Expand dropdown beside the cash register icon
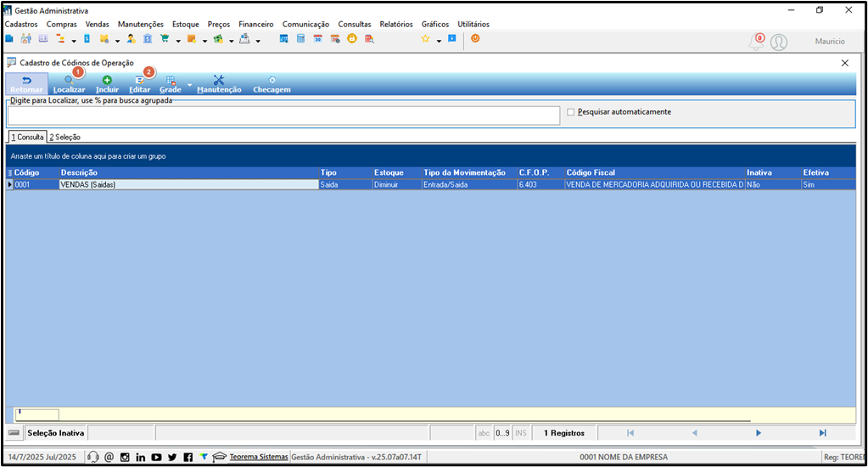 (258, 41)
